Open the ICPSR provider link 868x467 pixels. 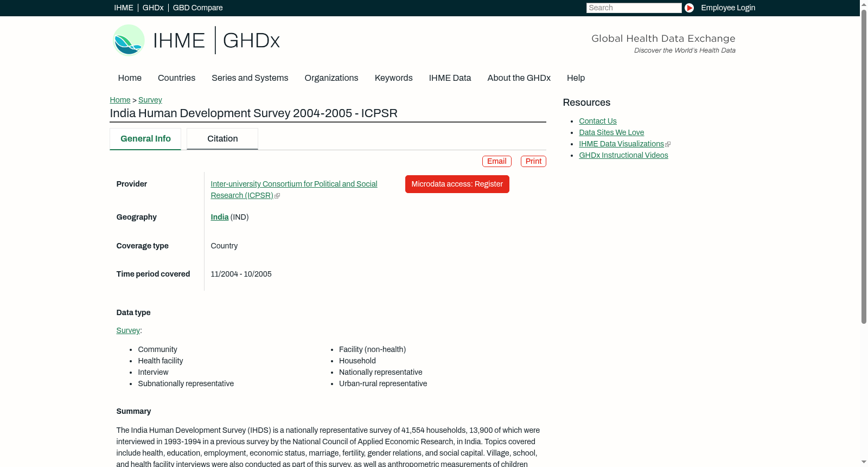pyautogui.click(x=293, y=190)
